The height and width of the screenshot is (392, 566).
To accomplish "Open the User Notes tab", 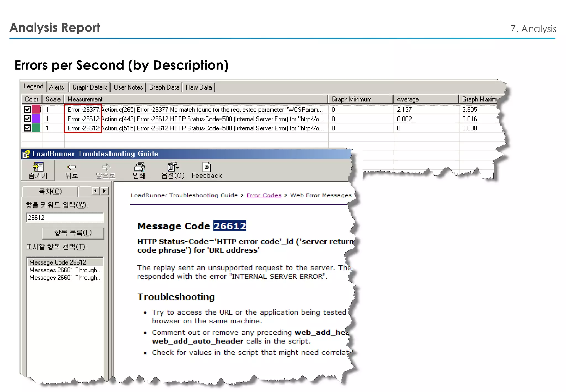I will coord(128,87).
